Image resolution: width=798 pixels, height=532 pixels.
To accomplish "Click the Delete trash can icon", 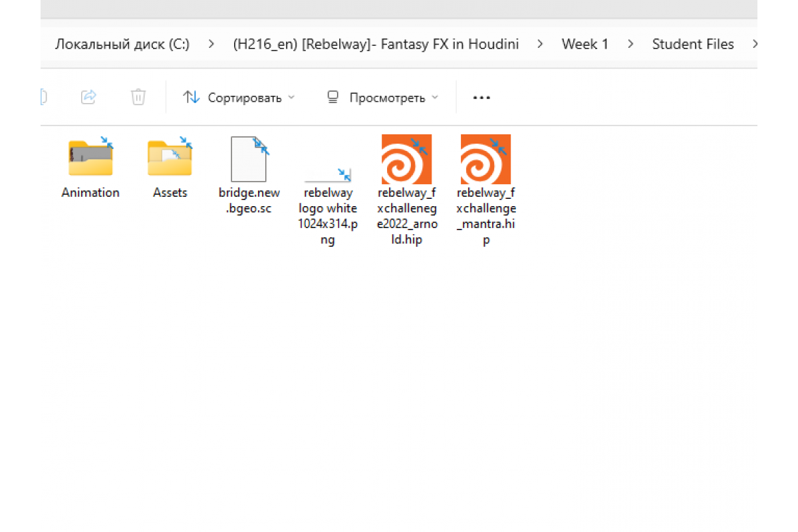I will [x=138, y=98].
